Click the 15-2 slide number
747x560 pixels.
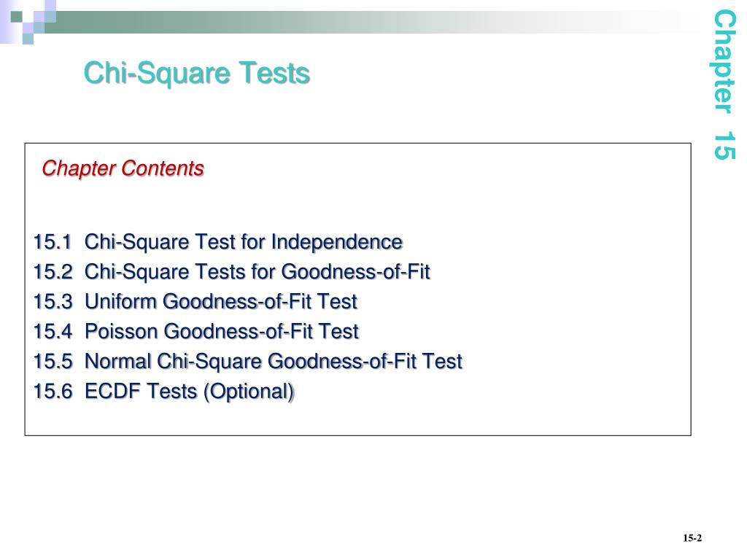pyautogui.click(x=692, y=538)
